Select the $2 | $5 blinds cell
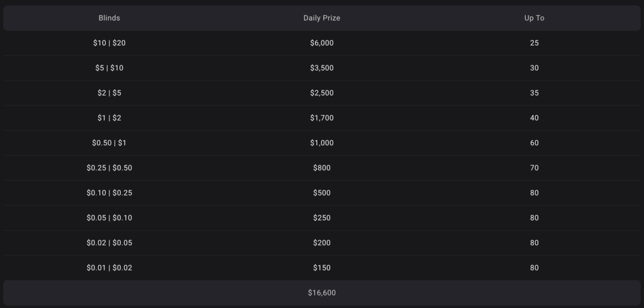This screenshot has width=644, height=308. [109, 93]
